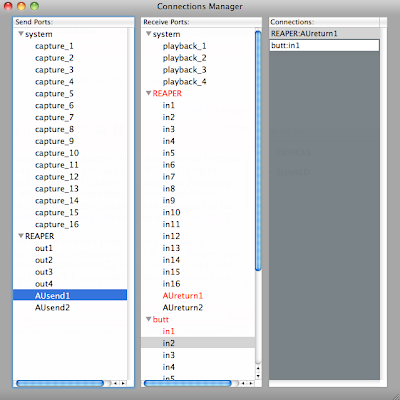Screen dimensions: 400x400
Task: Click highlighted in2 under butt
Action: pos(198,343)
